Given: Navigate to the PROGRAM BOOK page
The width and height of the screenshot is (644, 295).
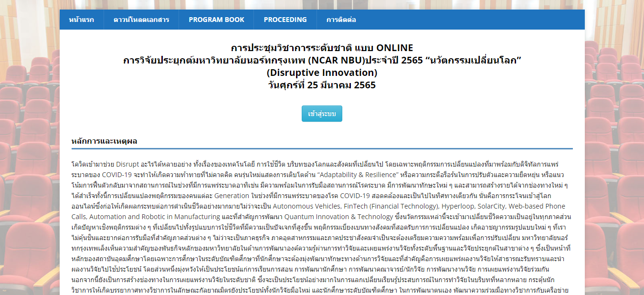Looking at the screenshot, I should click(x=216, y=20).
